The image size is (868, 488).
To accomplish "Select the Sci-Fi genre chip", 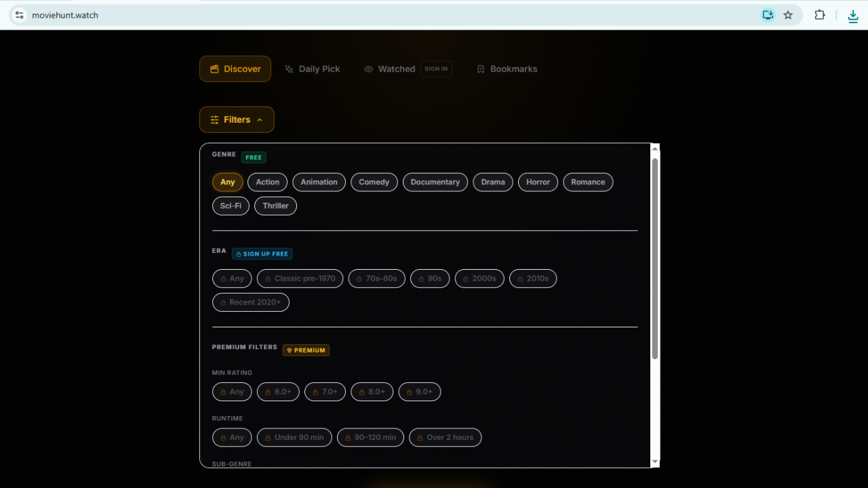I will pyautogui.click(x=231, y=206).
